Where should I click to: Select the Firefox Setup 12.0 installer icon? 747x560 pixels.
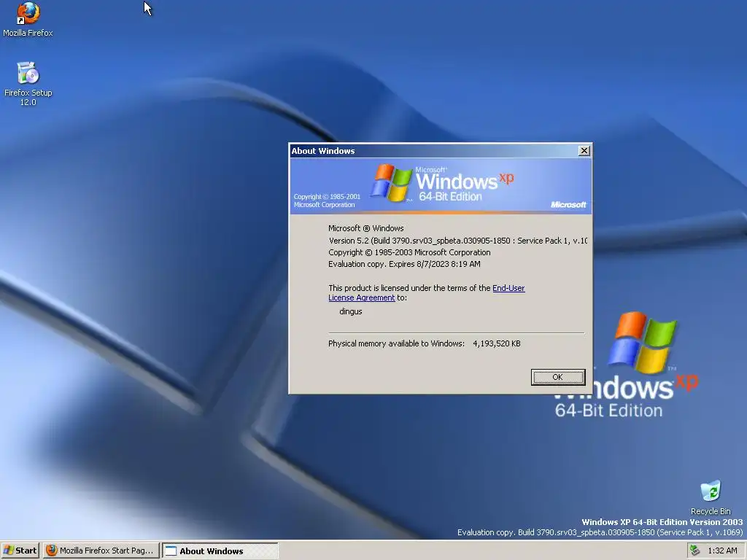click(28, 83)
